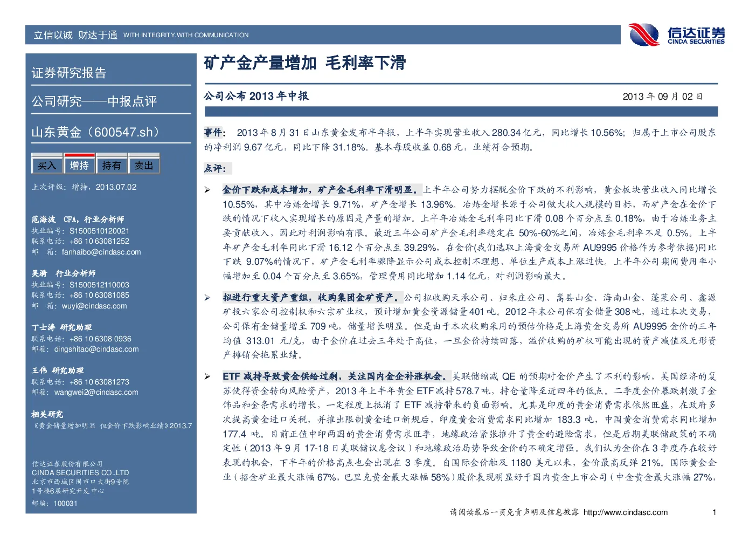Click highlighted heading 金价下跌和成本增加，矿产金毛利率下滑明显。

(322, 190)
